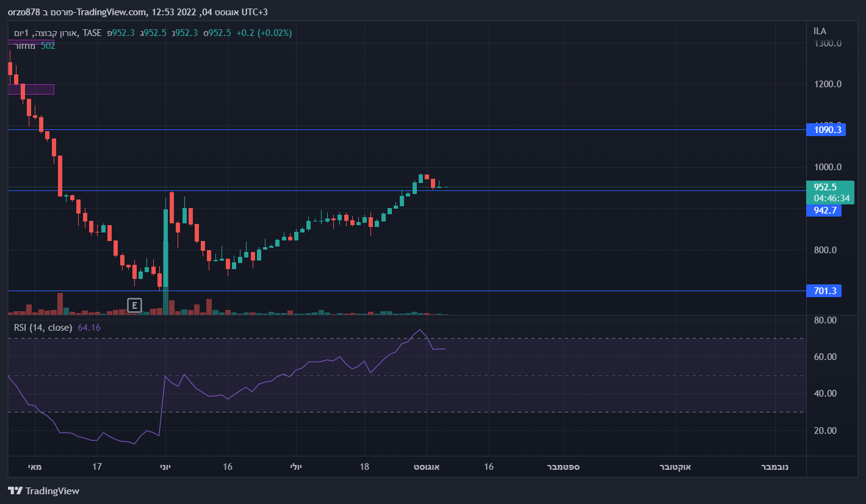Click the מחזור volume indicator label
The height and width of the screenshot is (504, 866).
point(25,46)
